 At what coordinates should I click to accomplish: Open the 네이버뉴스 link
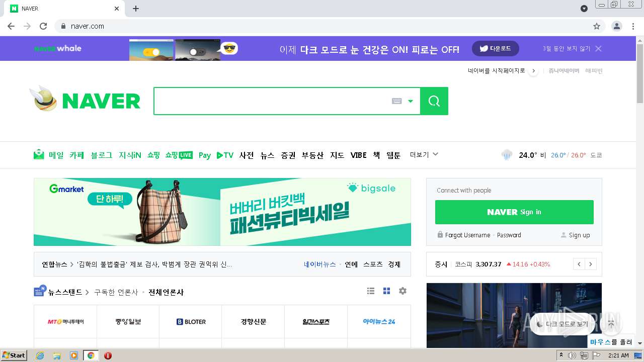coord(320,264)
